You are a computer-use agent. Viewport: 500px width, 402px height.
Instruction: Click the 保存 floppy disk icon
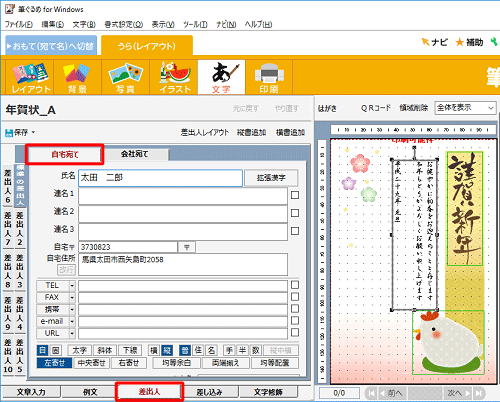tap(9, 133)
